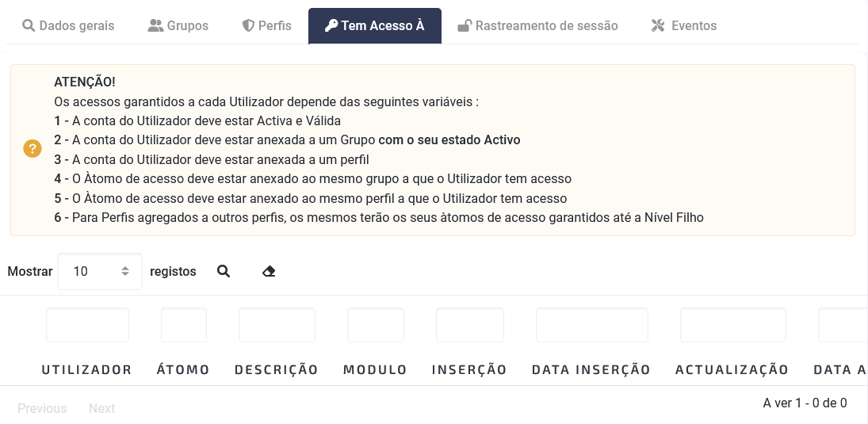Screen dimensions: 868x424
Task: Click the eraser clear-filters icon
Action: pos(269,271)
